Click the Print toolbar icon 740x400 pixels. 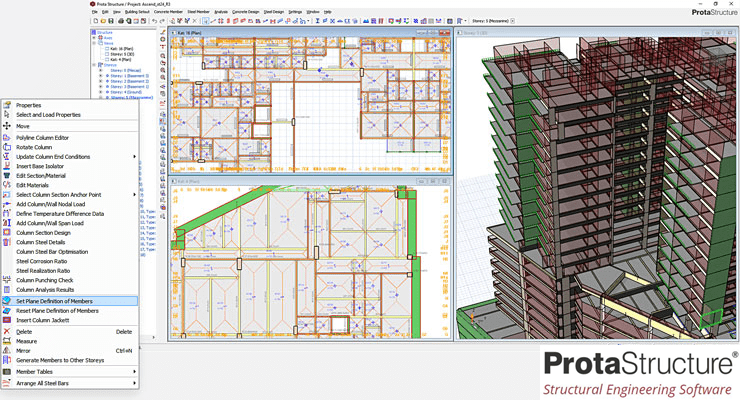point(121,21)
